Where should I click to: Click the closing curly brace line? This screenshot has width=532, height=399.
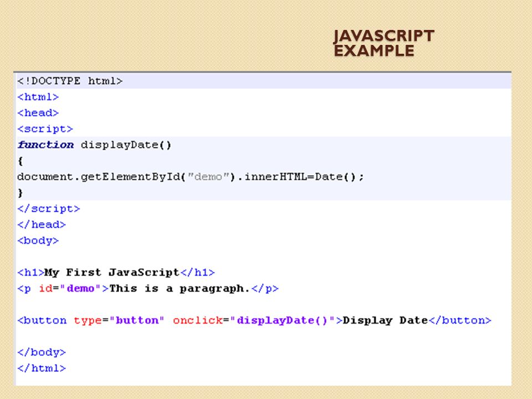(x=21, y=193)
